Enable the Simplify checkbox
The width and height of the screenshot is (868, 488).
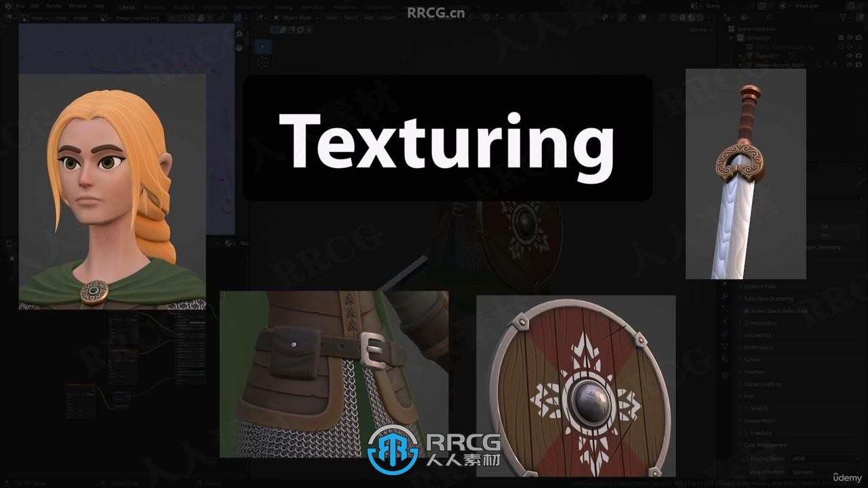point(747,409)
